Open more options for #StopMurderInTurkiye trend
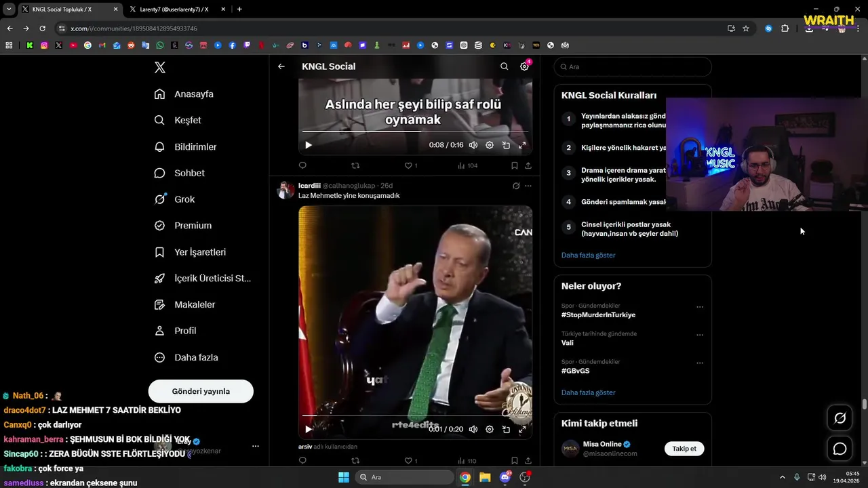This screenshot has width=868, height=488. click(x=700, y=307)
